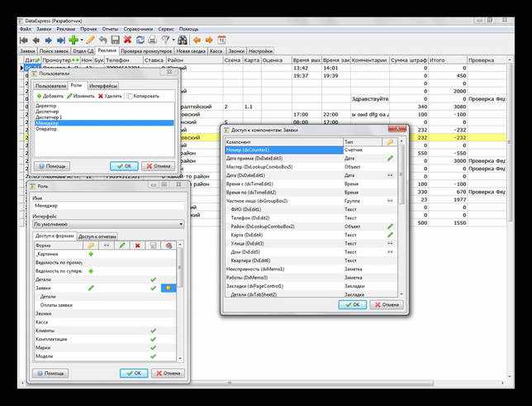Switch to Доступ к отчетам tab

click(97, 236)
